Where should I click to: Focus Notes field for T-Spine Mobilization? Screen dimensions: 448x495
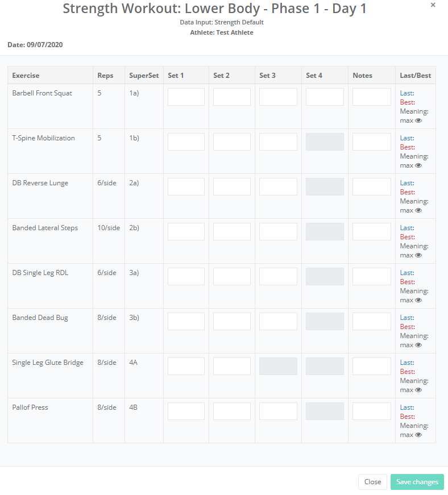(372, 142)
